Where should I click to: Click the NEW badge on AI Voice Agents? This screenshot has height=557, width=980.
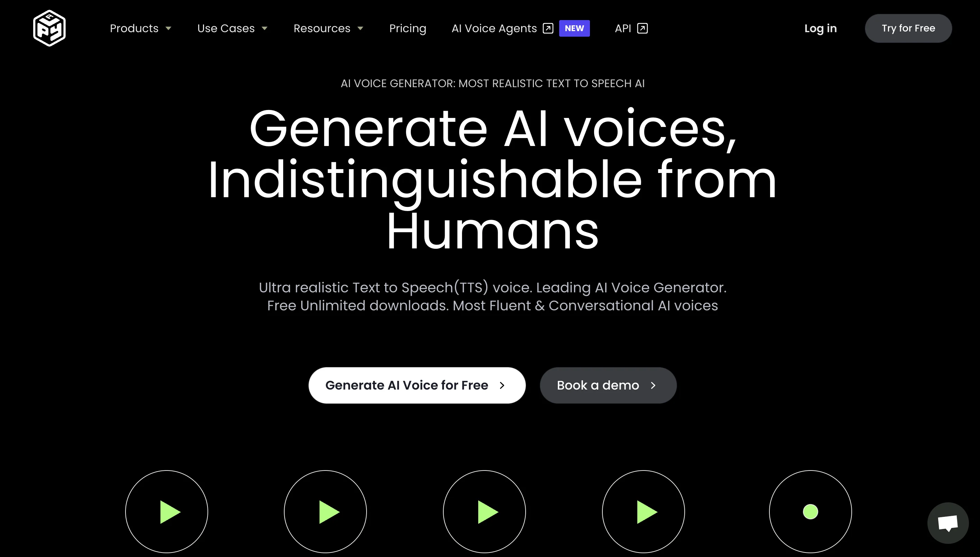coord(573,28)
